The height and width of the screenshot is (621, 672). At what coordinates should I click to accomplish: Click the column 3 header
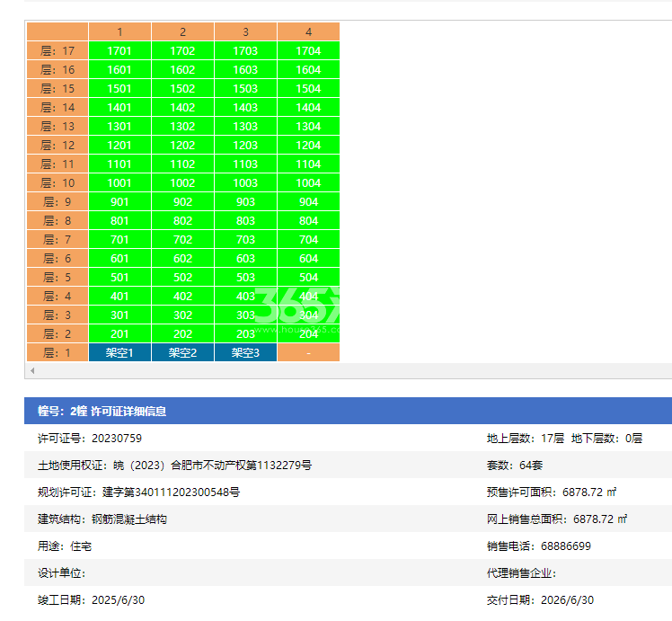tap(245, 31)
